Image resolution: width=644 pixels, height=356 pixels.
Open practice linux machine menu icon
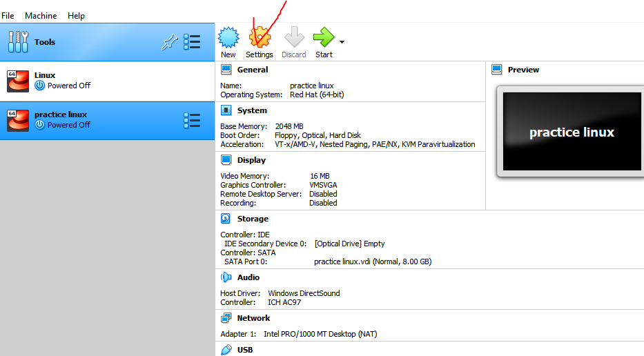coord(192,121)
